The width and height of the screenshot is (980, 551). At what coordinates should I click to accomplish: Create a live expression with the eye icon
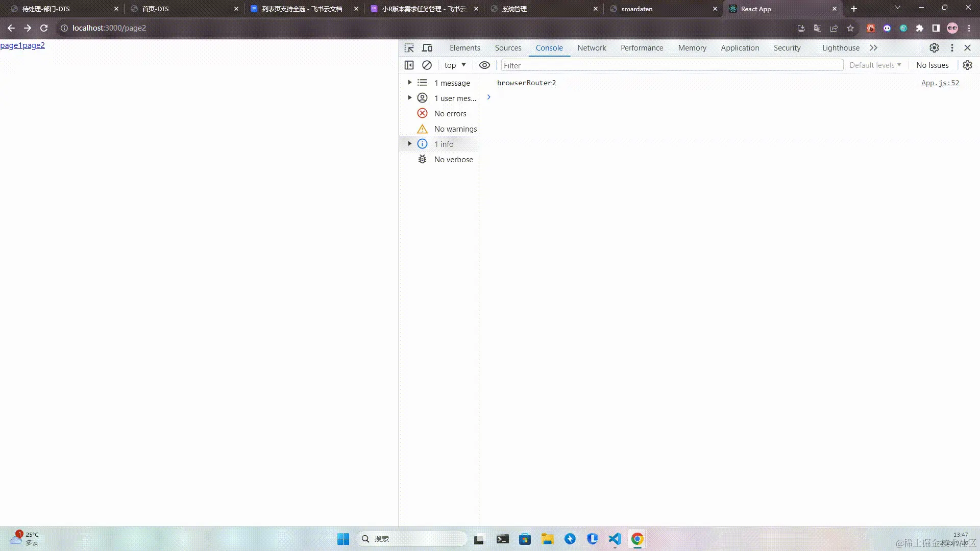coord(484,65)
